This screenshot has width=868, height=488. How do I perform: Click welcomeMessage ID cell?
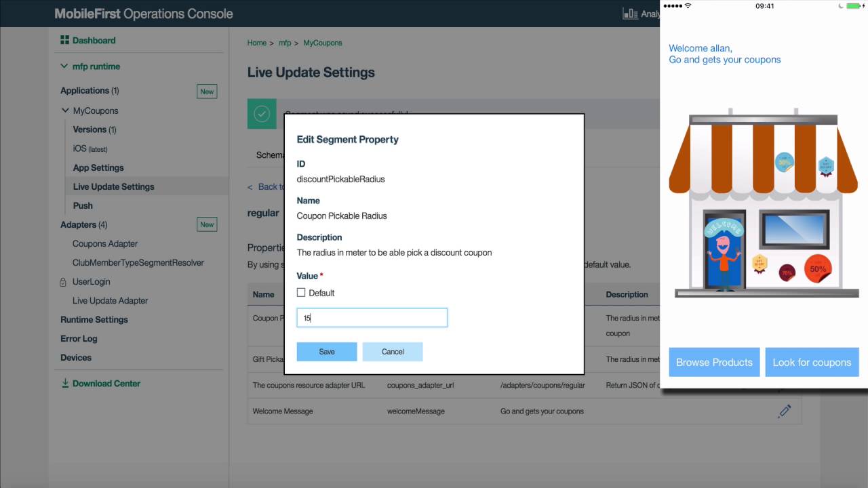tap(416, 411)
